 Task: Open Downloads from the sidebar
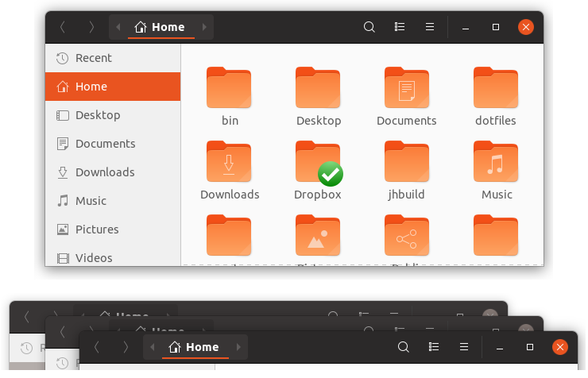pos(113,172)
